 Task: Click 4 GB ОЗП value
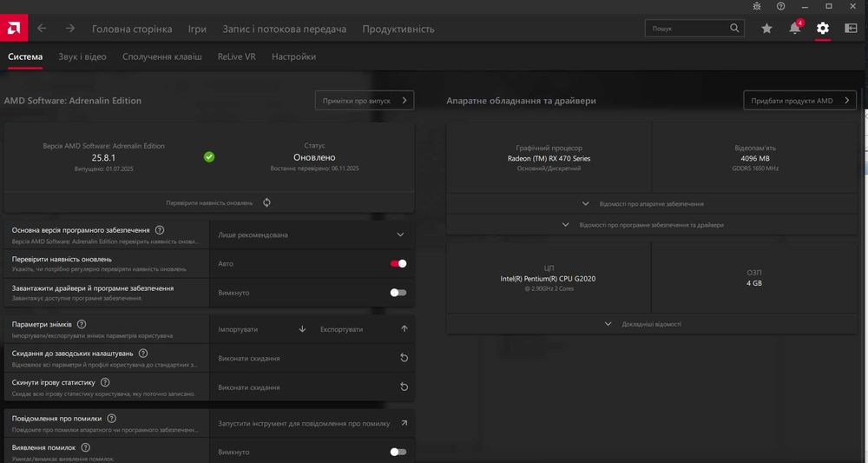[x=754, y=283]
